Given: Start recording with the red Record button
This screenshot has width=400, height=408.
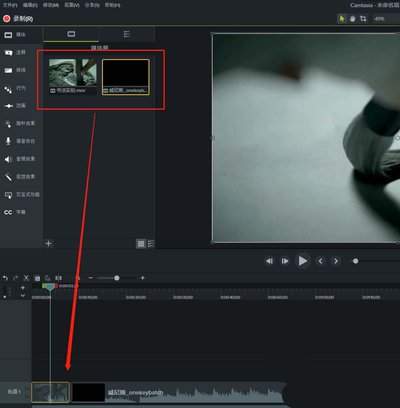Looking at the screenshot, I should tap(18, 19).
